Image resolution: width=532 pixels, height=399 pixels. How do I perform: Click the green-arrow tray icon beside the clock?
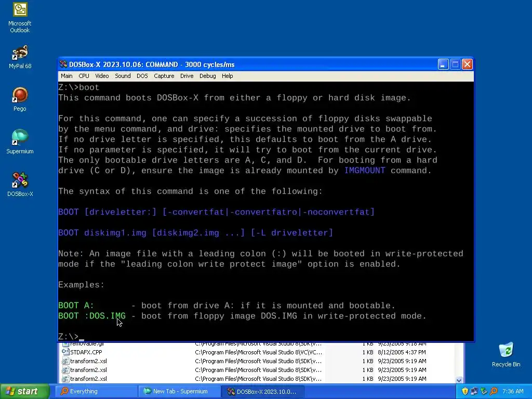pyautogui.click(x=484, y=391)
